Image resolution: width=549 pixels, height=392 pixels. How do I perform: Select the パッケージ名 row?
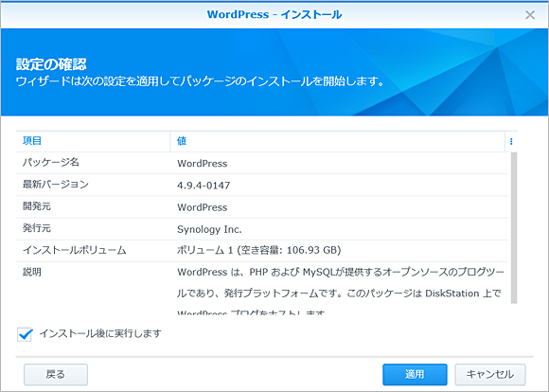point(262,163)
